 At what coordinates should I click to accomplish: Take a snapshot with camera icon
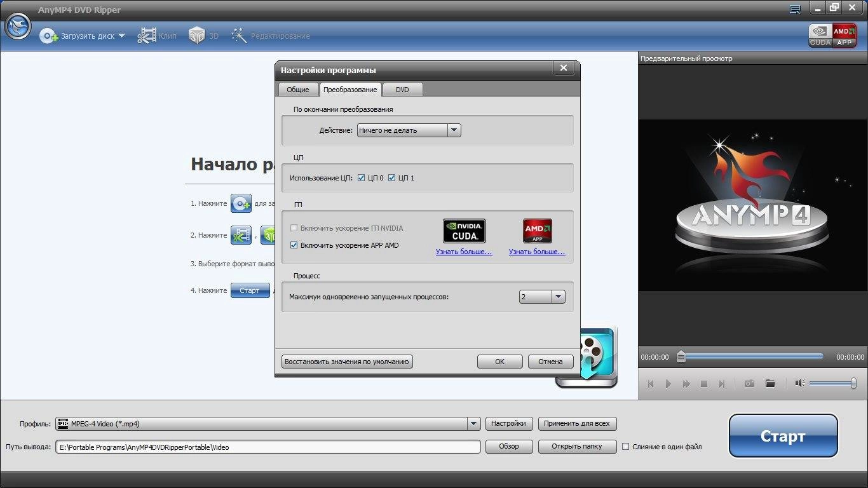(750, 384)
